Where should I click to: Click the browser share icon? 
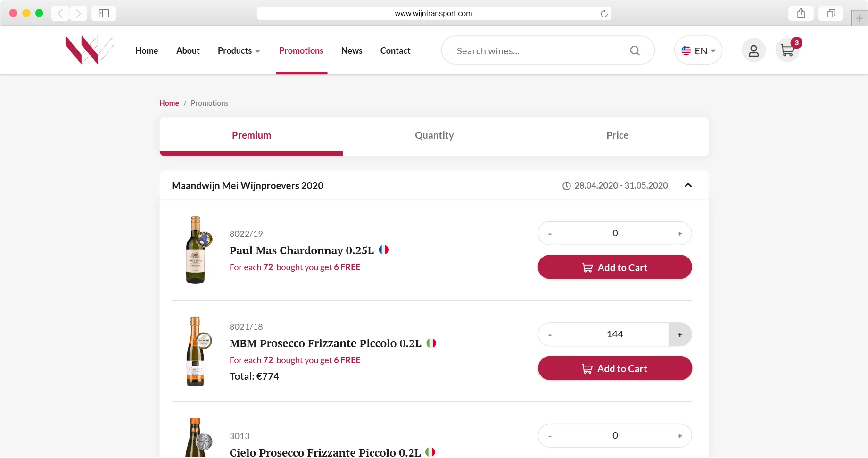(x=801, y=13)
